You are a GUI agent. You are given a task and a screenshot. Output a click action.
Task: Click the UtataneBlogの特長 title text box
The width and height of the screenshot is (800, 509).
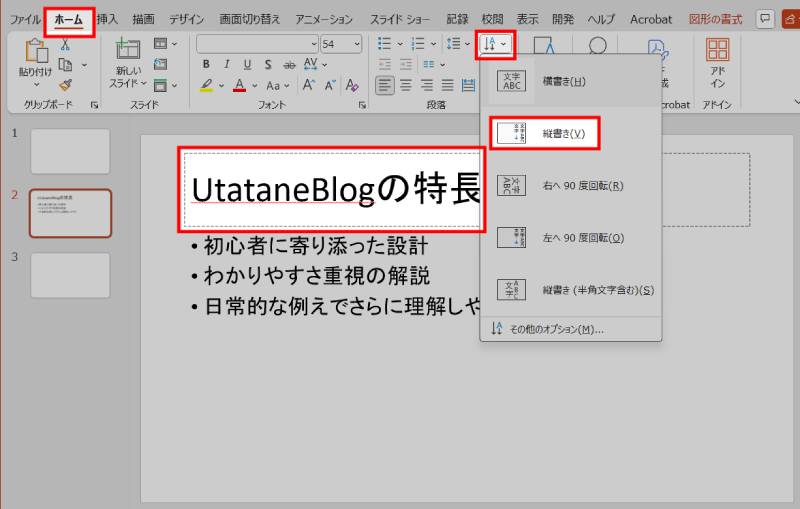click(x=336, y=189)
